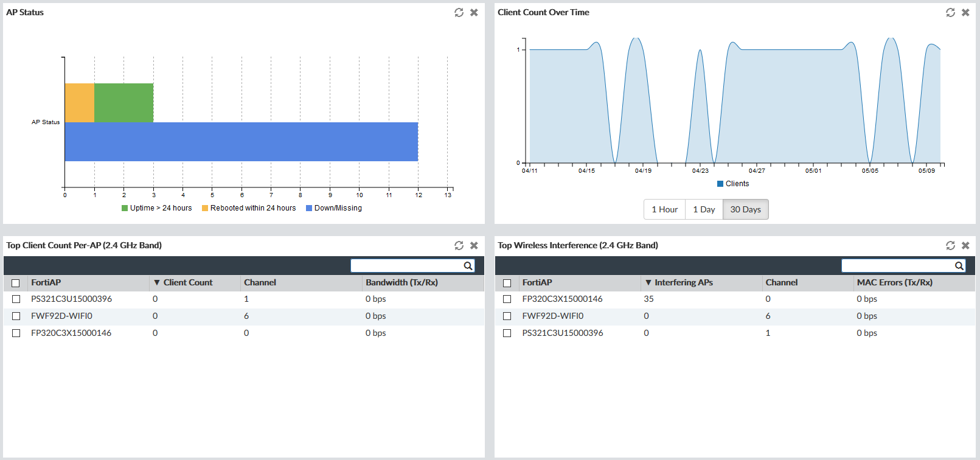
Task: Toggle select-all checkbox in Client Count Per-AP table
Action: tap(16, 283)
